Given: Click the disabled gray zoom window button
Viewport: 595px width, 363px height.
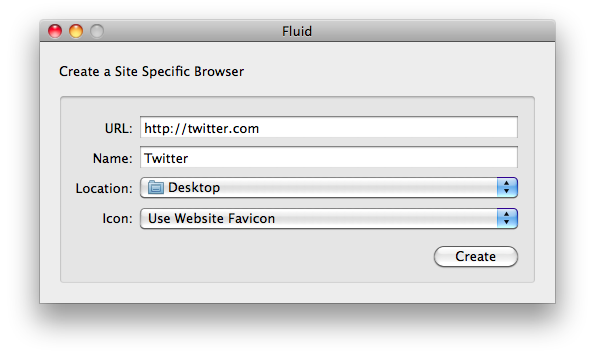Looking at the screenshot, I should [x=97, y=31].
